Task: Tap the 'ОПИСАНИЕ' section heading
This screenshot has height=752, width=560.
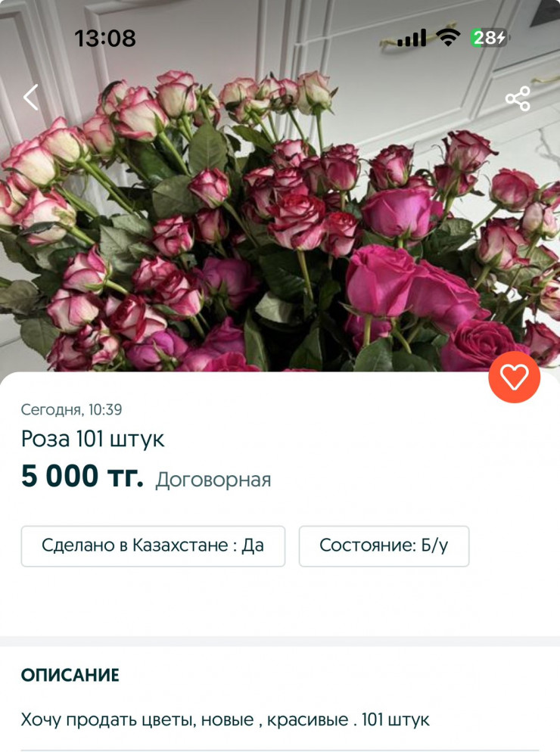Action: click(70, 676)
